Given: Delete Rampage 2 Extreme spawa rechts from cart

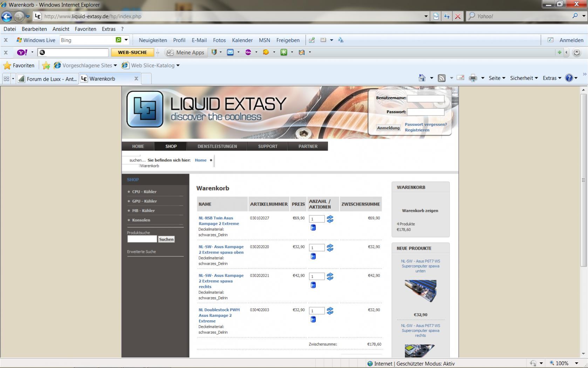Looking at the screenshot, I should (313, 285).
